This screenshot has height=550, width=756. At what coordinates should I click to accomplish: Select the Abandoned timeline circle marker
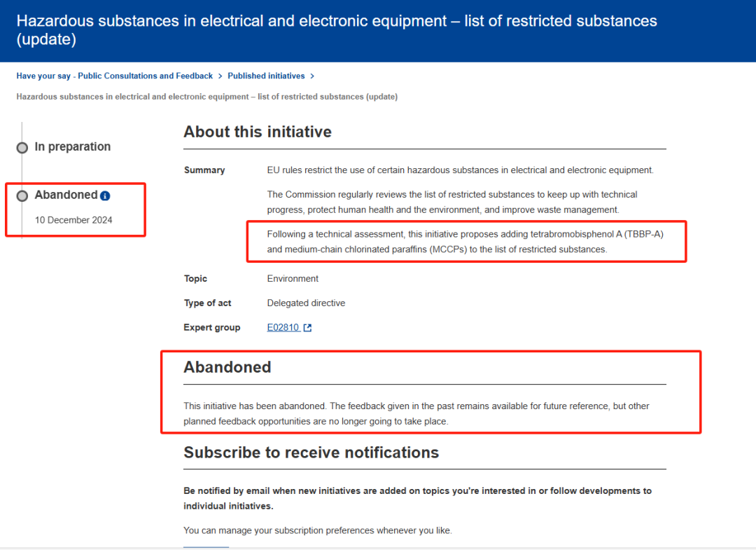(x=22, y=196)
